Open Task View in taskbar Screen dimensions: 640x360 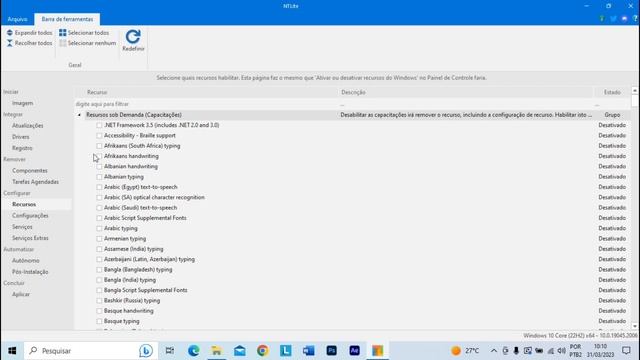pos(170,351)
